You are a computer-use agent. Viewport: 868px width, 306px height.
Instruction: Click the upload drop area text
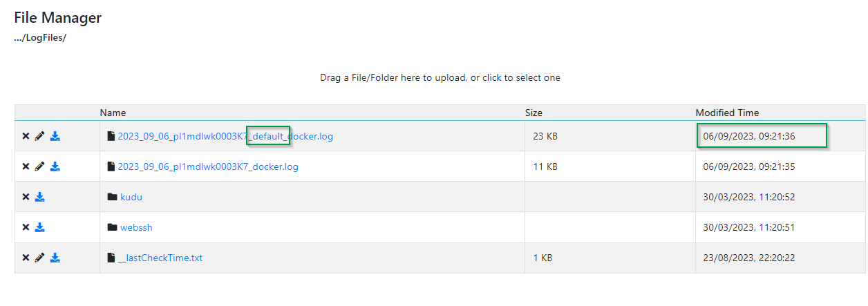[x=440, y=77]
